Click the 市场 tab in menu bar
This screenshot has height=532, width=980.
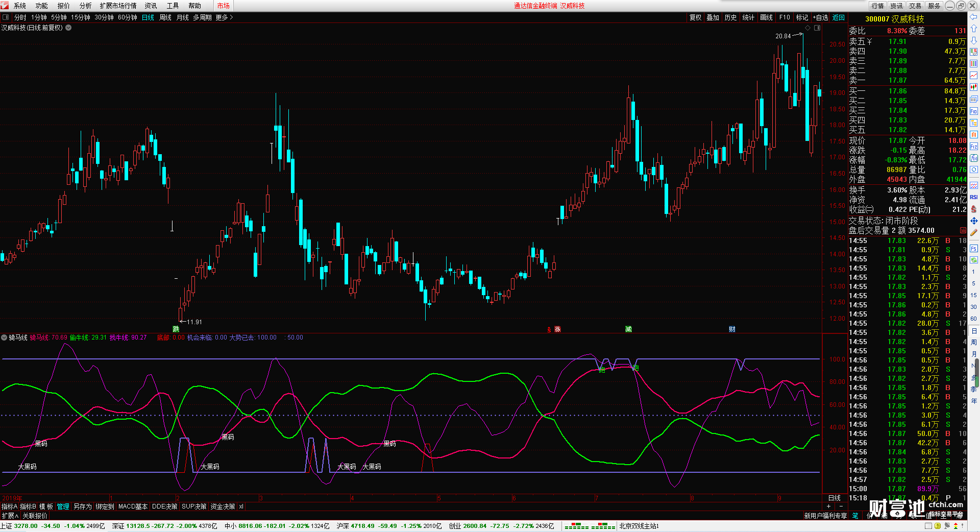click(x=223, y=6)
